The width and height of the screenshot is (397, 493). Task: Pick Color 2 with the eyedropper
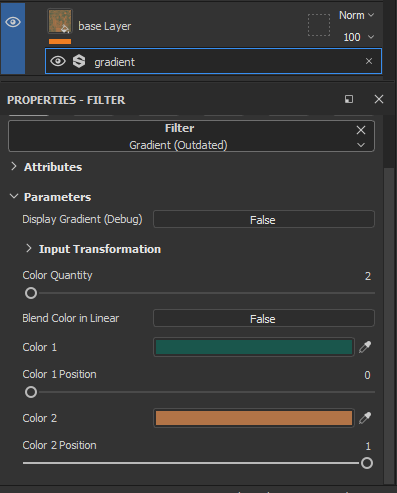click(365, 418)
